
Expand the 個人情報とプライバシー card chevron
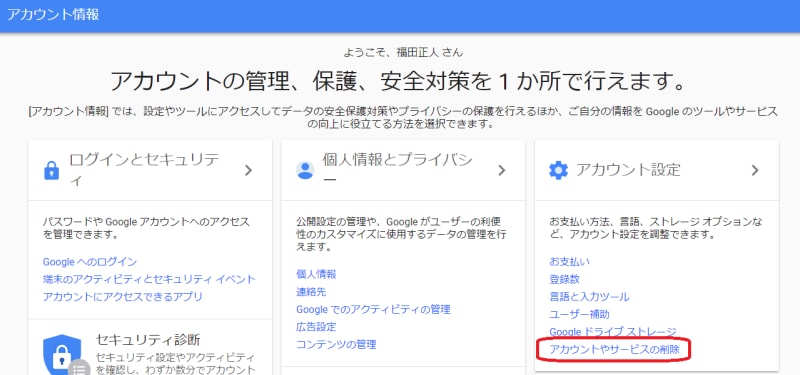tap(502, 170)
